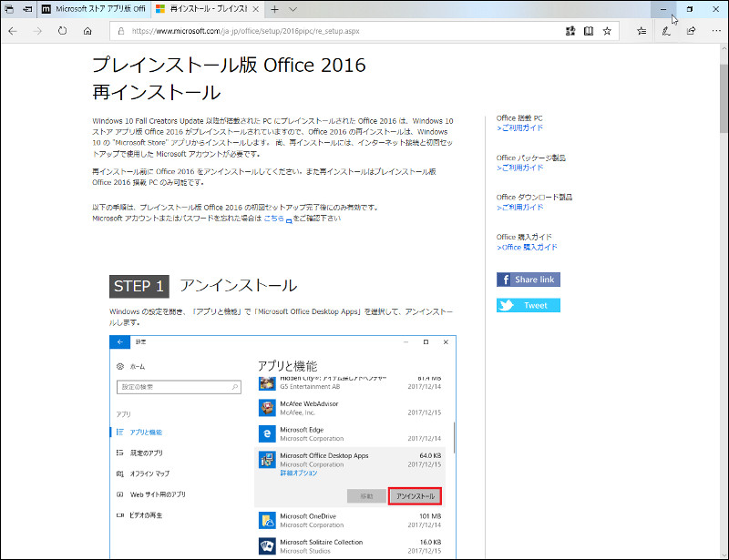
Task: Go back to the previous page
Action: (13, 31)
